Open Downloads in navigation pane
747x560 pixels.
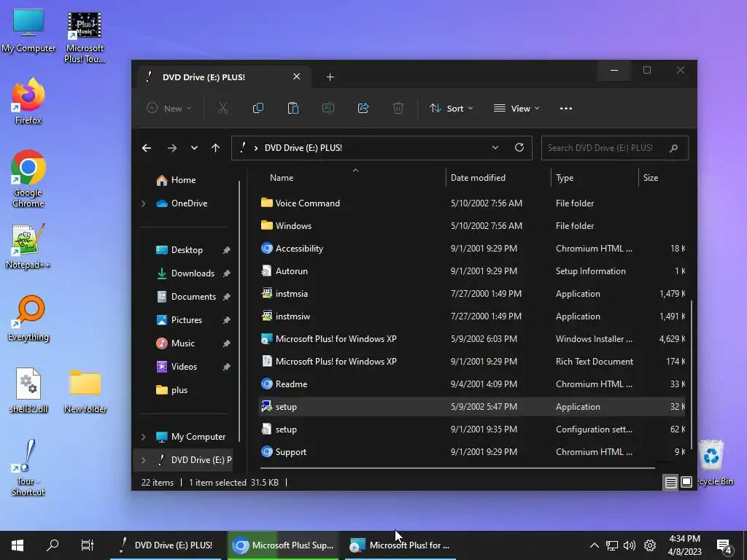(x=193, y=273)
